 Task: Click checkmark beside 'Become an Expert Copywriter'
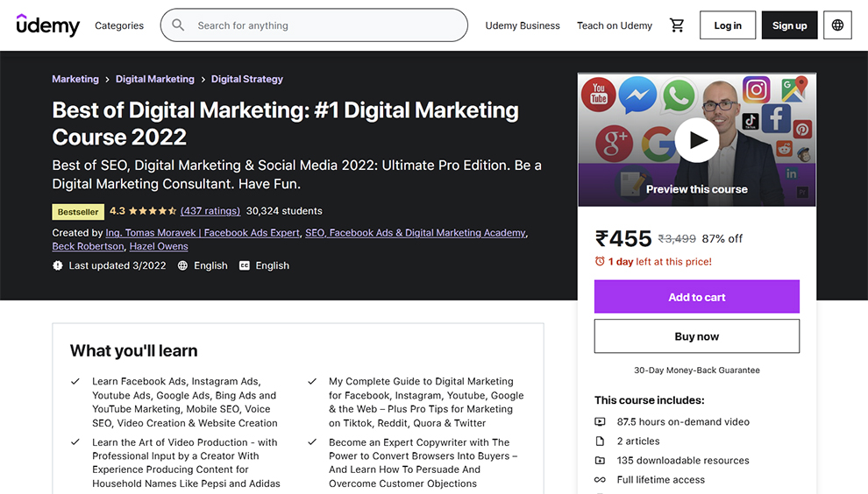click(x=312, y=442)
